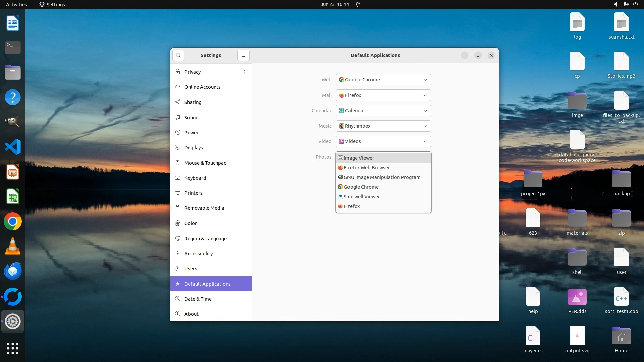Open VLC media player from dock
Image resolution: width=644 pixels, height=362 pixels.
(13, 246)
